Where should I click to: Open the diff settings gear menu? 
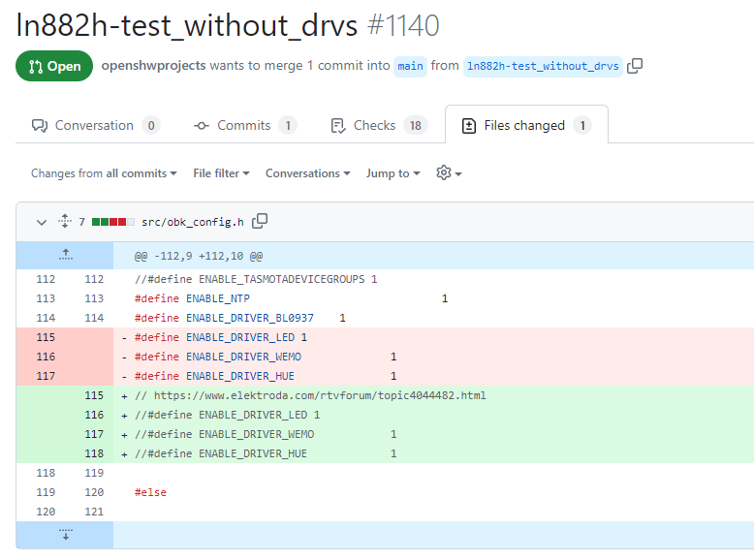point(449,172)
